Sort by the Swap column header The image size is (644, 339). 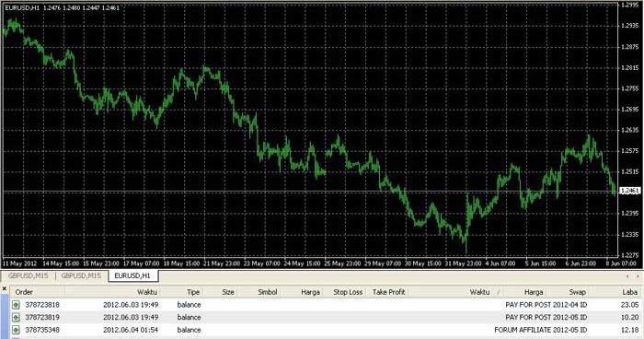tap(577, 292)
